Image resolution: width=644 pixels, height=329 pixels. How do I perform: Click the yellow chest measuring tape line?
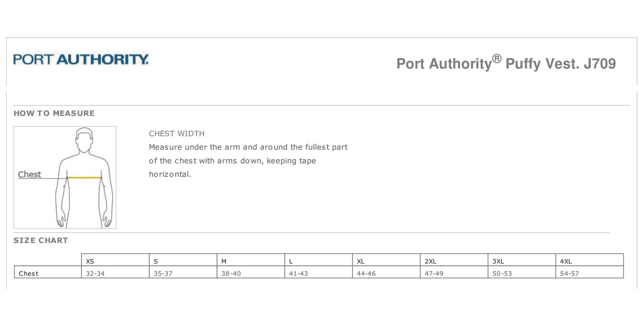click(84, 178)
